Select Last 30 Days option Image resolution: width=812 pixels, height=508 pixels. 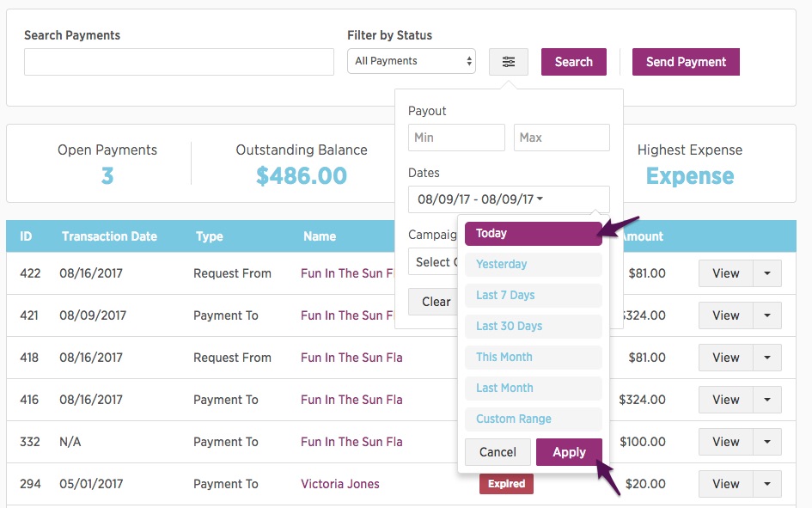534,327
